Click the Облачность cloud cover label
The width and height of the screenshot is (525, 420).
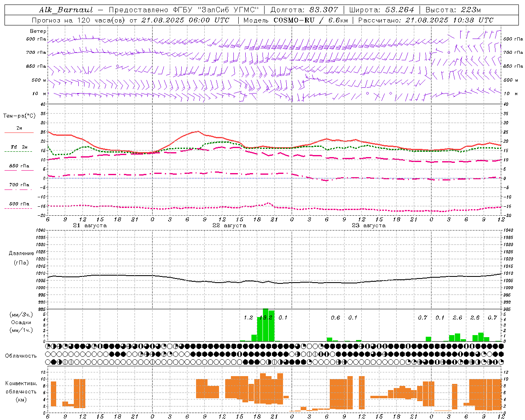(21, 356)
